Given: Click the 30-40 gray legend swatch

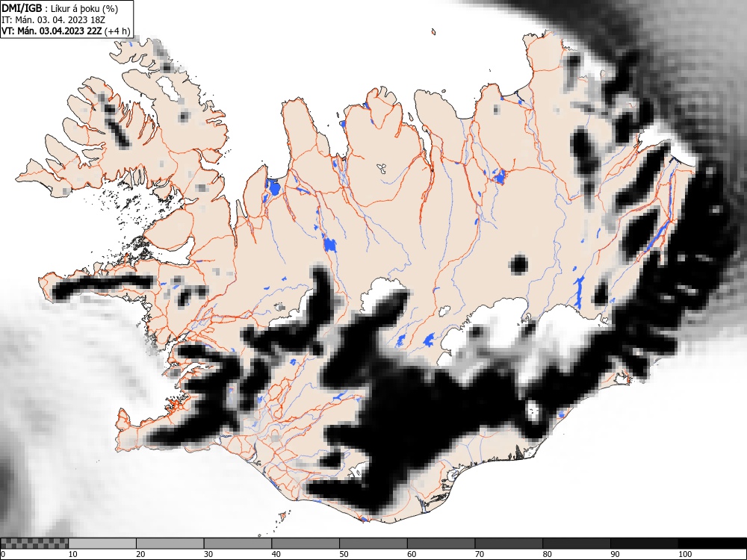Looking at the screenshot, I should [238, 544].
